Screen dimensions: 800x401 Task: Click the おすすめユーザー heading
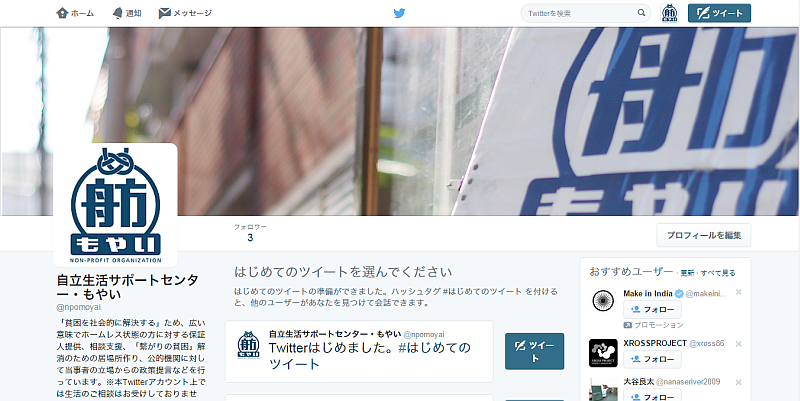click(x=631, y=271)
